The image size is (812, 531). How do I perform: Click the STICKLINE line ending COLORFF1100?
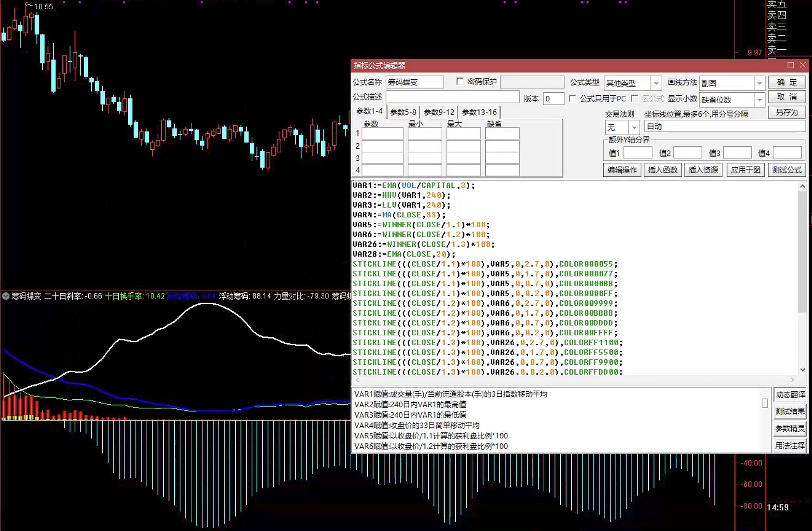click(x=488, y=343)
